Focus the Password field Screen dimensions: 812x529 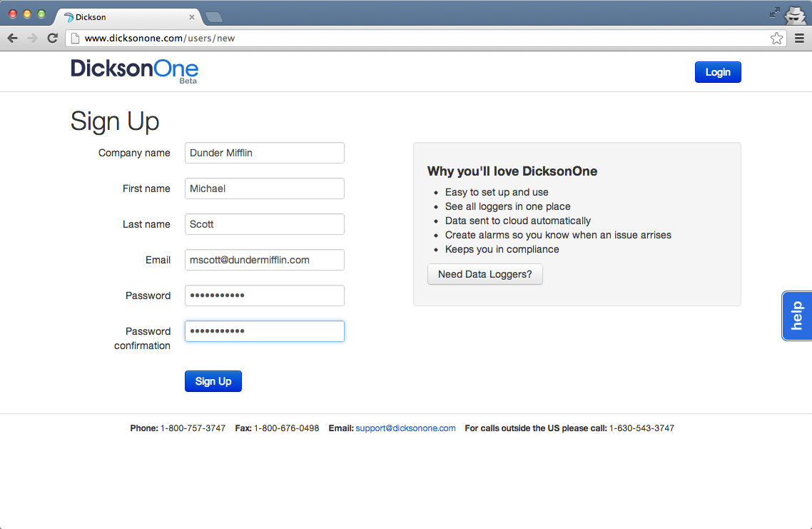coord(265,296)
